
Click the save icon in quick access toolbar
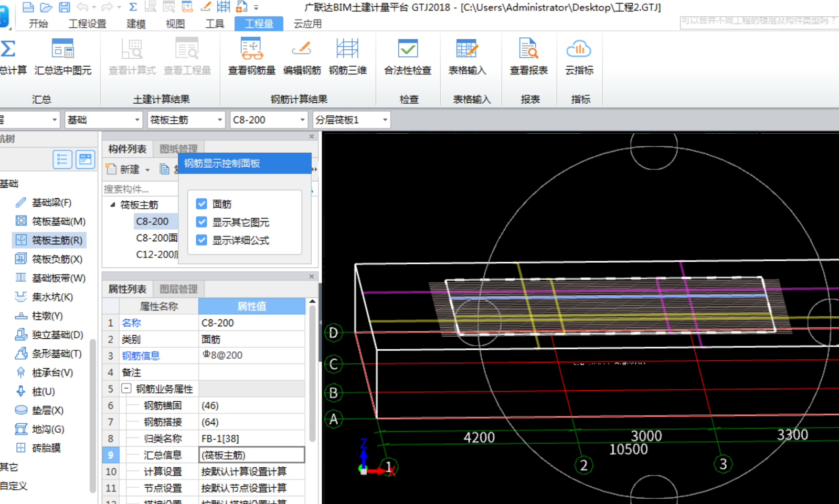[64, 7]
